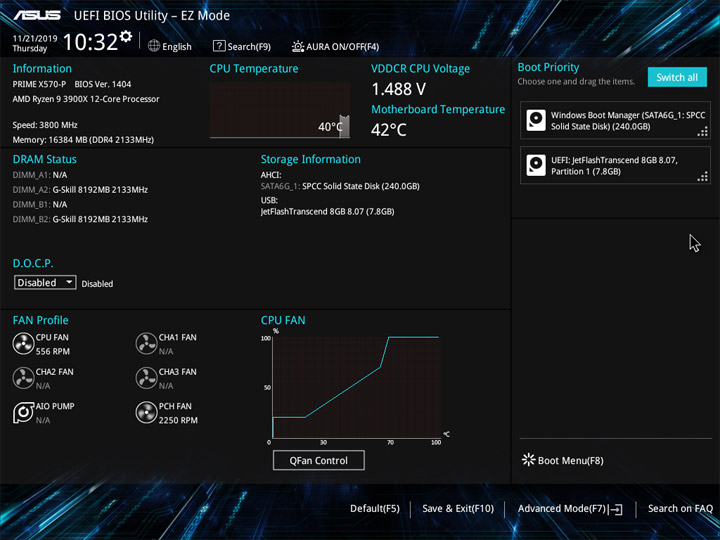This screenshot has width=720, height=540.
Task: Click the CPU FAN curve graph
Action: tap(356, 387)
